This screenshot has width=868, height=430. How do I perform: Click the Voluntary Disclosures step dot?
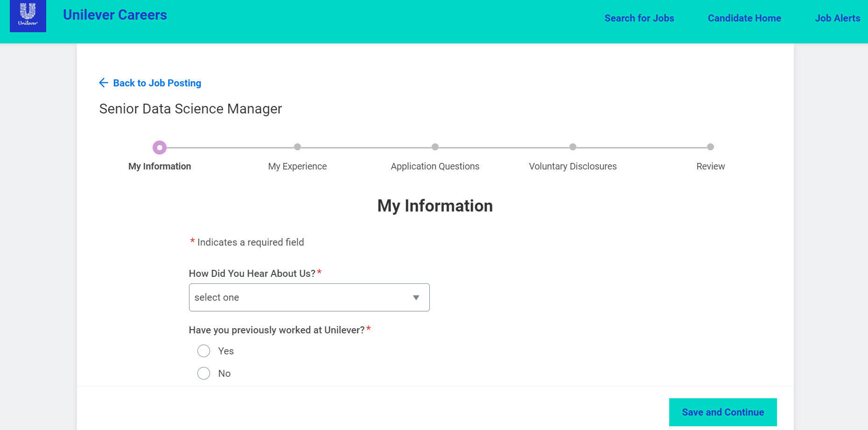tap(573, 147)
